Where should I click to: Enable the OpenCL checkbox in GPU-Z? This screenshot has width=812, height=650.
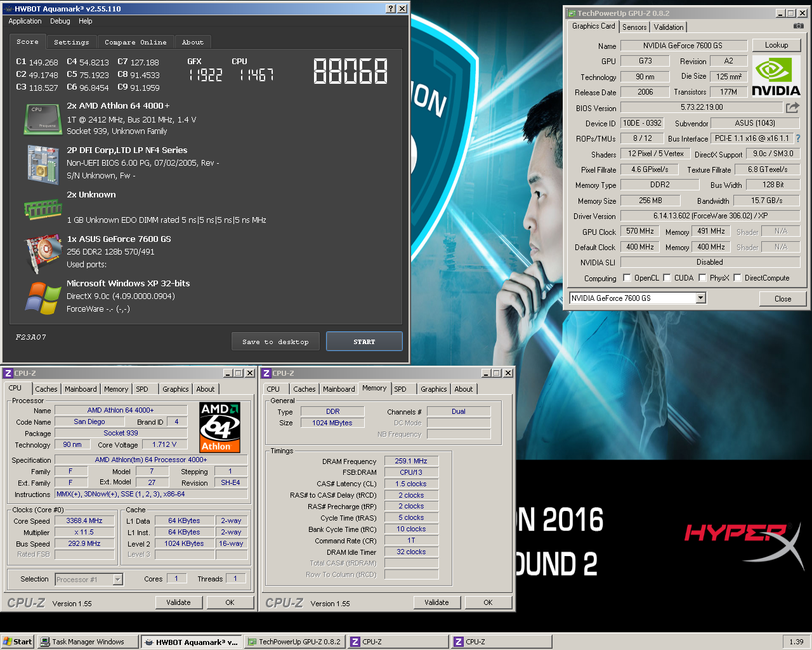click(x=627, y=277)
